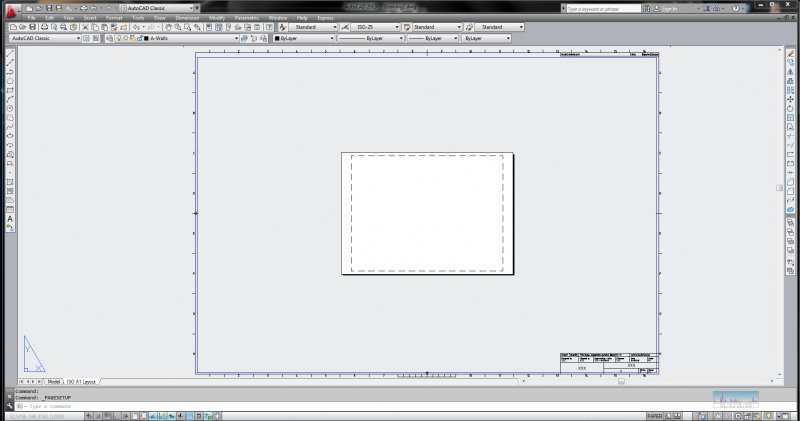Click the Rotate tool in Modify toolbar
800x421 pixels.
[790, 108]
